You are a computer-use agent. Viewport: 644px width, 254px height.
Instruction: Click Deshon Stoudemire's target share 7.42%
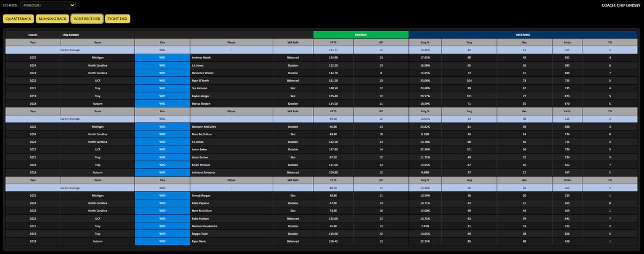tap(425, 227)
